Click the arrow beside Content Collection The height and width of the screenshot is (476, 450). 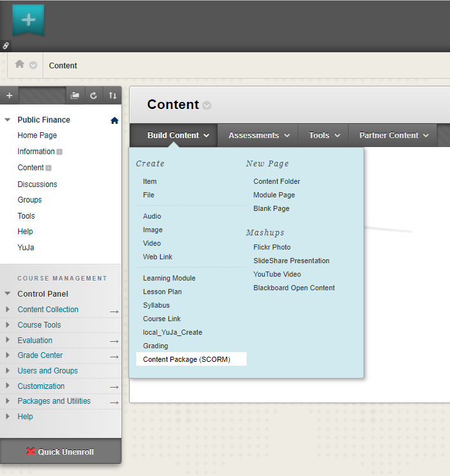(114, 312)
